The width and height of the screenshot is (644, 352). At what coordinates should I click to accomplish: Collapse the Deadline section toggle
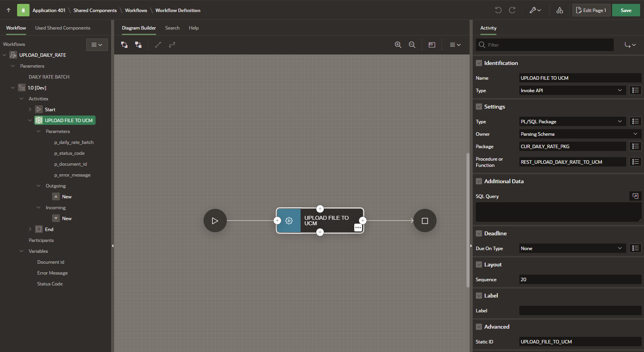coord(479,233)
